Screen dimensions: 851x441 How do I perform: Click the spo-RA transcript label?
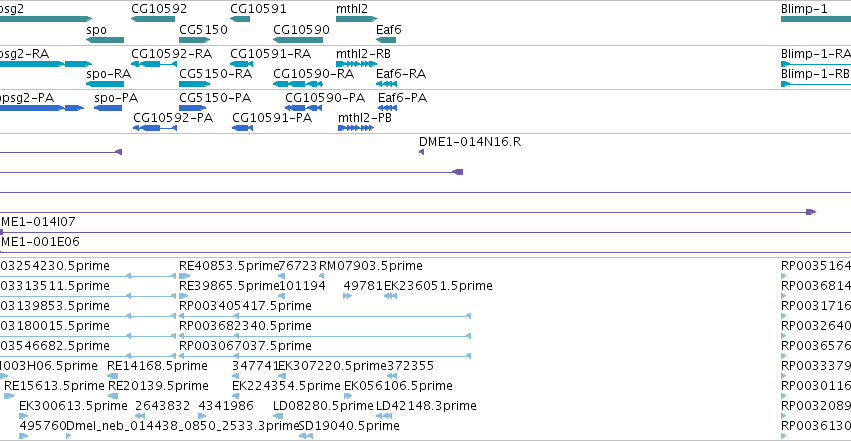pyautogui.click(x=109, y=74)
